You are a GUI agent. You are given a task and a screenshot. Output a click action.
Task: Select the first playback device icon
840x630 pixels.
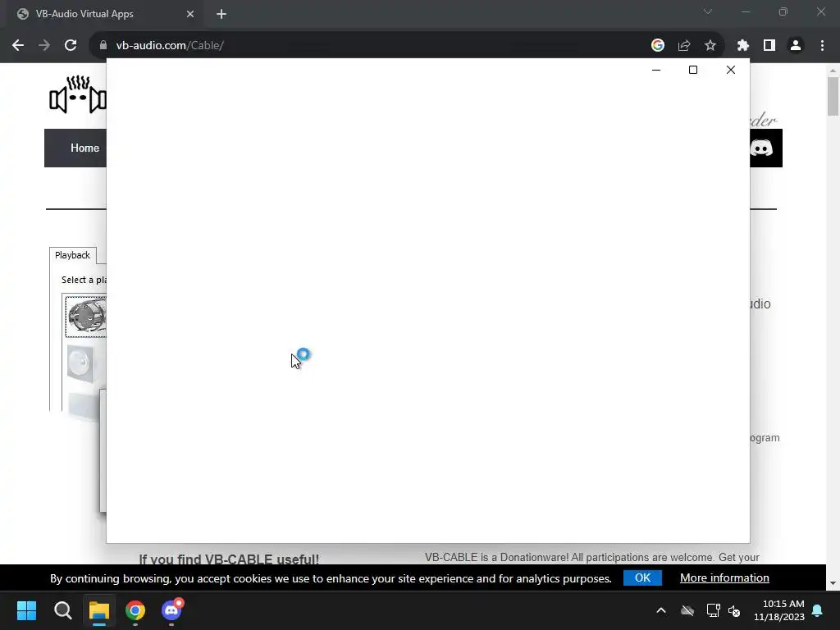(x=86, y=316)
